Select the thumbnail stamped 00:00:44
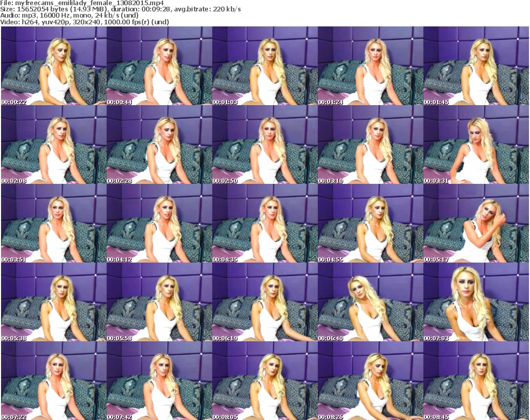This screenshot has width=530, height=420. point(159,66)
